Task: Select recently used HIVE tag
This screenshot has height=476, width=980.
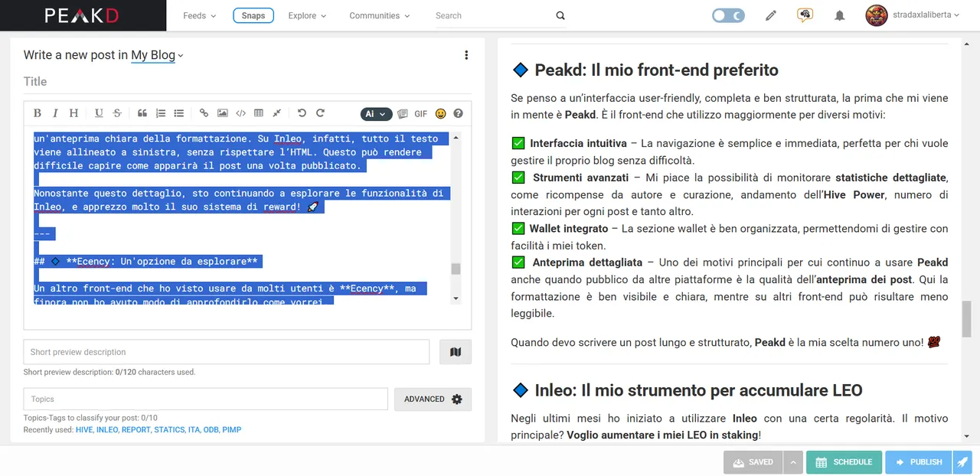Action: click(84, 430)
